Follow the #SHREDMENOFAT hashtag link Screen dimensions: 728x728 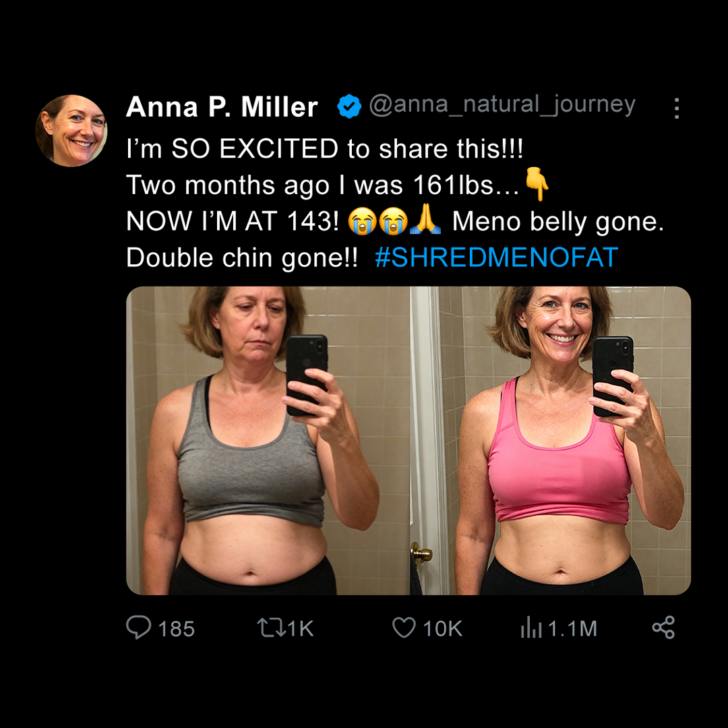(x=496, y=257)
